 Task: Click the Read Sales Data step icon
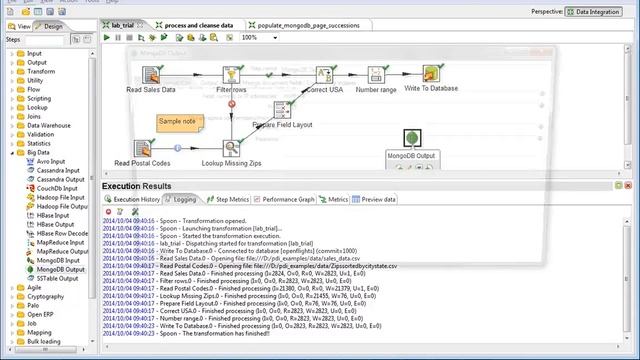151,75
